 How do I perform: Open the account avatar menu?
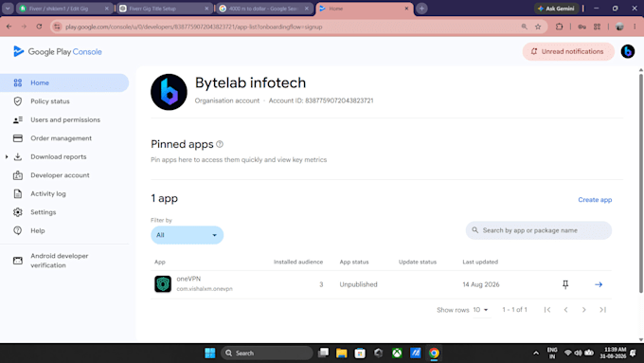pyautogui.click(x=628, y=51)
